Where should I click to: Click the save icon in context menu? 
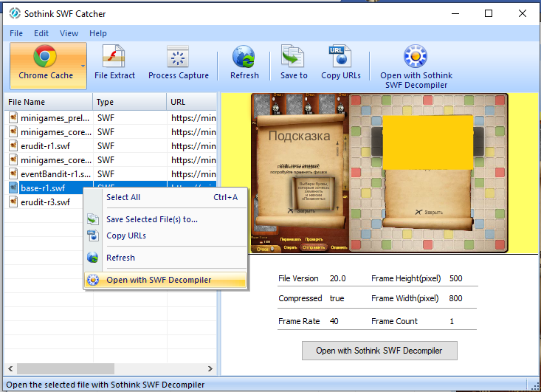click(92, 219)
